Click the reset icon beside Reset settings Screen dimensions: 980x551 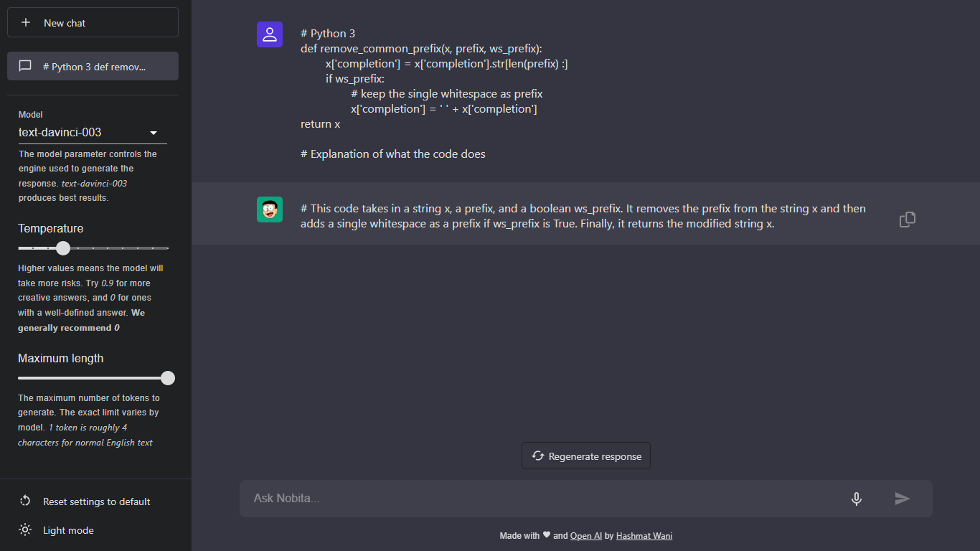[x=25, y=501]
